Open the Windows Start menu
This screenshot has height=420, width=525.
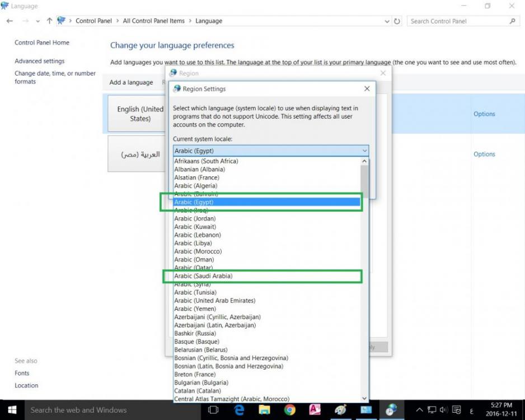(12, 410)
